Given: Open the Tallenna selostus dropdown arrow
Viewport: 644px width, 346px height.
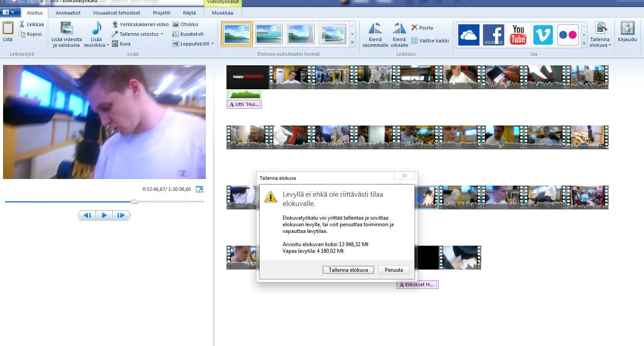Looking at the screenshot, I should 162,34.
